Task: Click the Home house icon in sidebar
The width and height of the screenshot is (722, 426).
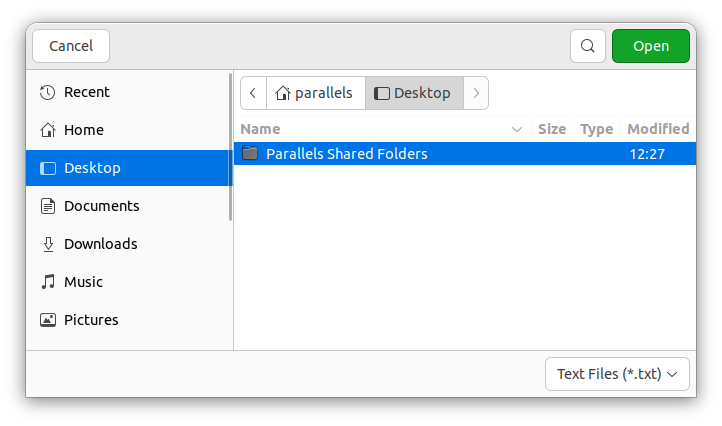Action: click(47, 130)
